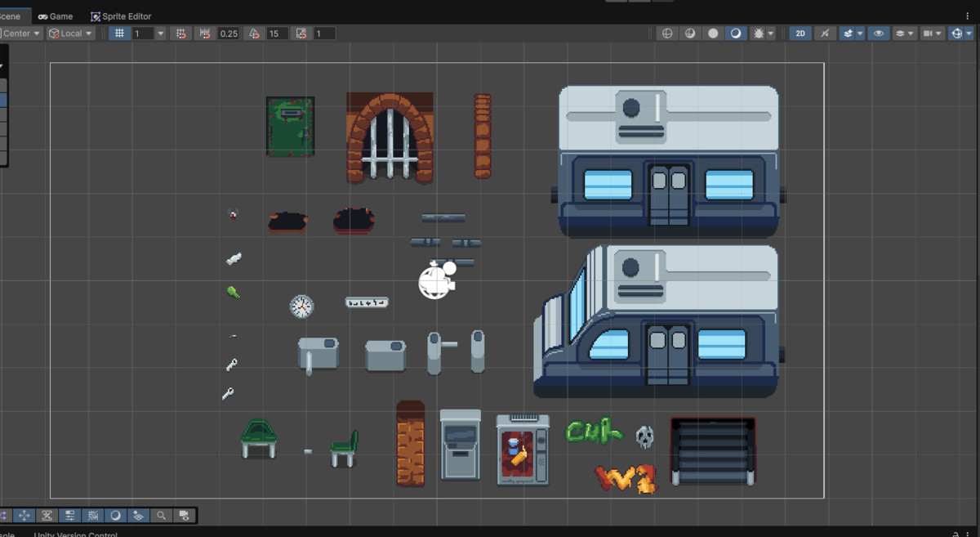The image size is (980, 537).
Task: Select the wireframe draw mode icon
Action: click(668, 34)
